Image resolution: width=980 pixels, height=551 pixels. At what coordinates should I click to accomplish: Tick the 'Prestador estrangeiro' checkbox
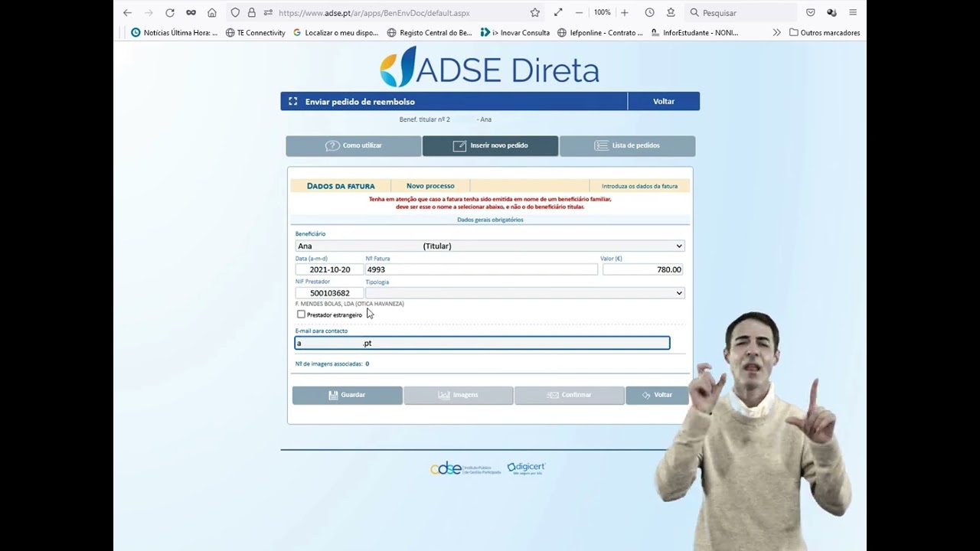301,315
